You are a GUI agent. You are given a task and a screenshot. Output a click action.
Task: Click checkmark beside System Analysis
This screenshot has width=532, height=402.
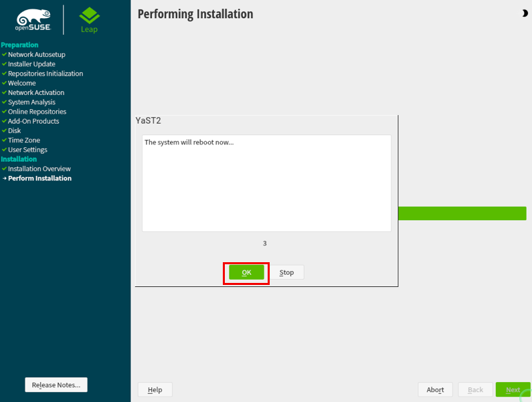click(4, 102)
